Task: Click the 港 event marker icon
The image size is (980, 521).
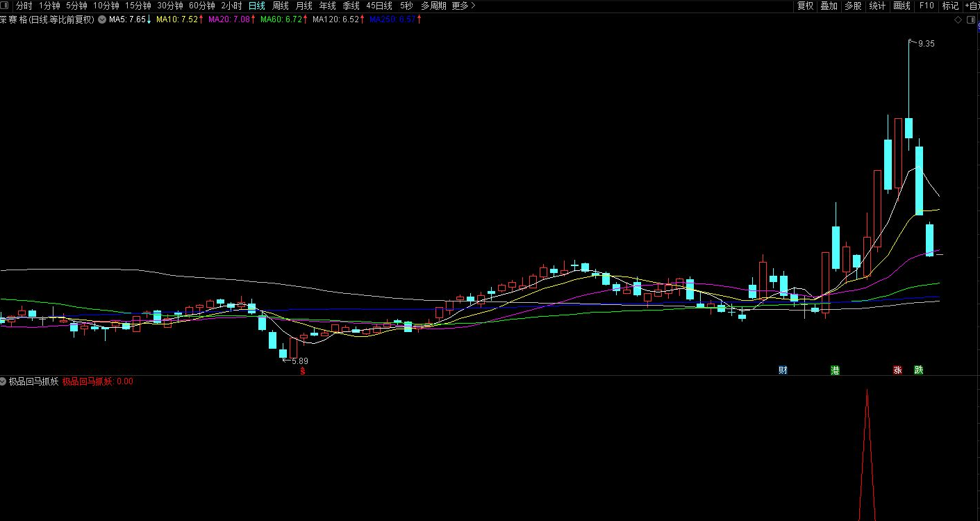Action: (x=835, y=370)
